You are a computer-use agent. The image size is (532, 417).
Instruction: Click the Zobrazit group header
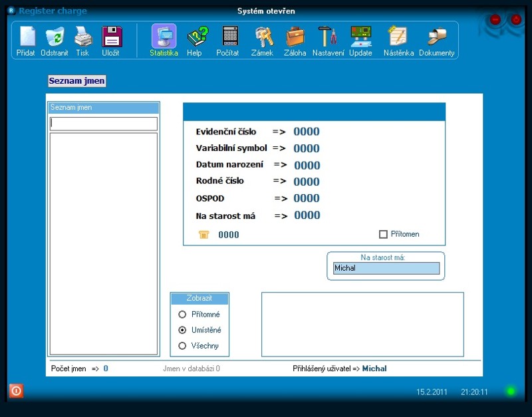point(199,298)
